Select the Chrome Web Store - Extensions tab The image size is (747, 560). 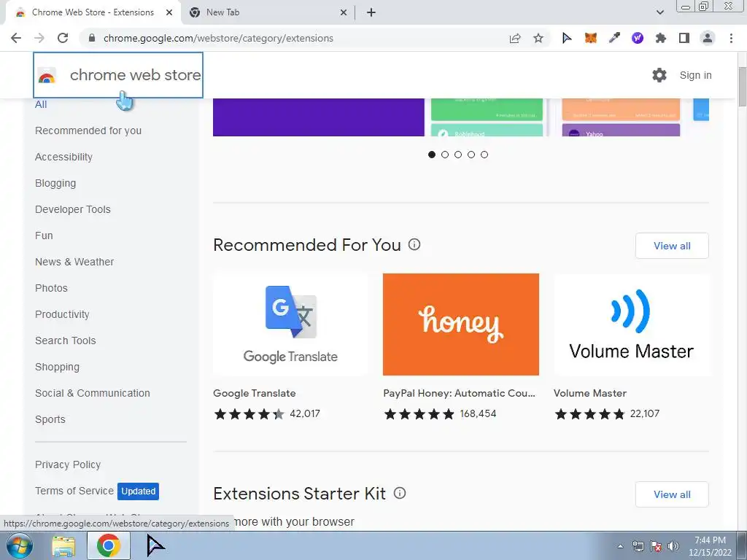tap(93, 12)
